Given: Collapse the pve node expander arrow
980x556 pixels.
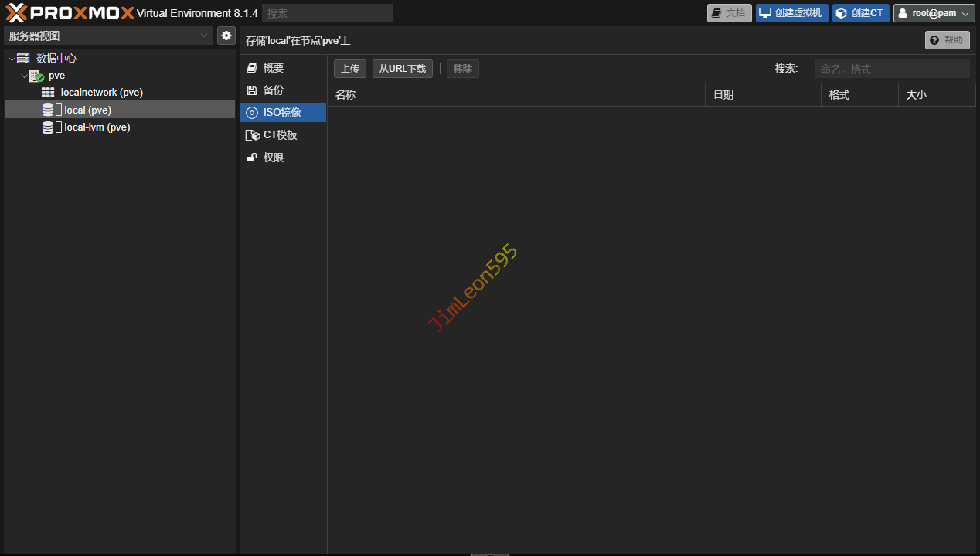Looking at the screenshot, I should (23, 76).
